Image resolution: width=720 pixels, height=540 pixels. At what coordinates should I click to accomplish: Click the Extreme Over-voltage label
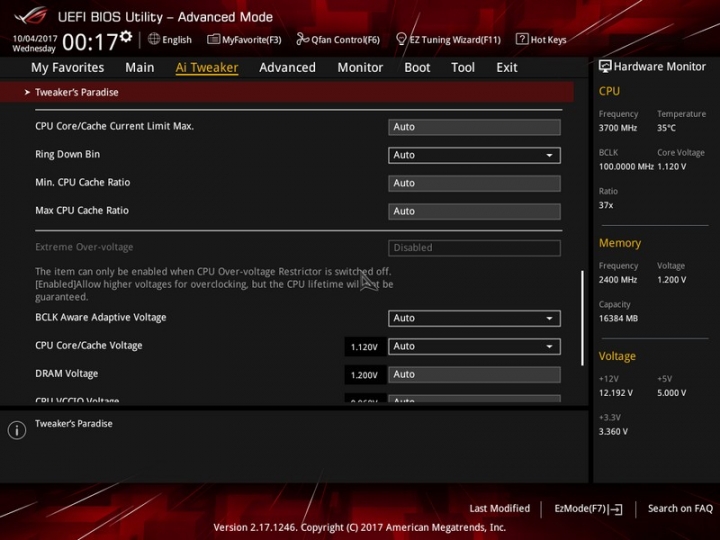(84, 247)
